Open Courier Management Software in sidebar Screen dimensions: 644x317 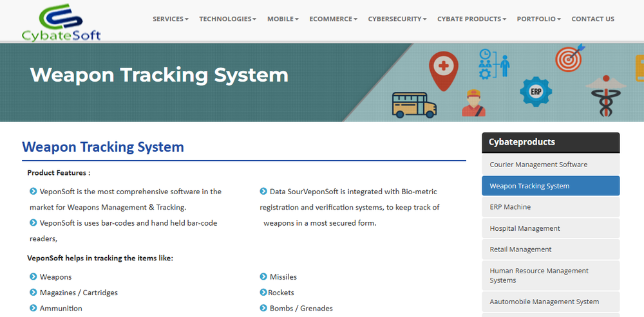[x=551, y=165]
